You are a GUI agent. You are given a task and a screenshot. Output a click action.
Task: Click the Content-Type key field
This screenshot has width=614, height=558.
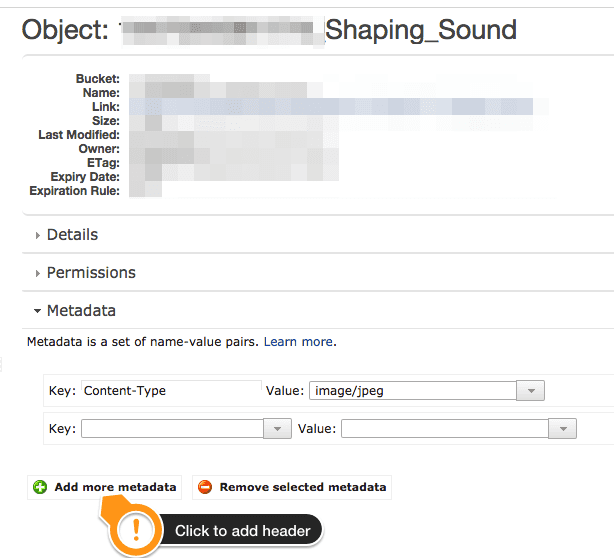click(x=170, y=391)
